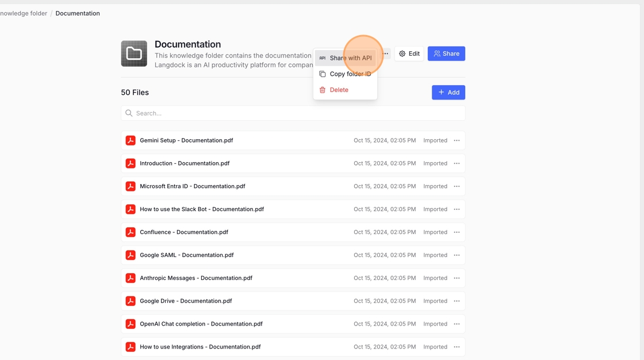
Task: Click the trash icon next to Delete
Action: pyautogui.click(x=323, y=90)
